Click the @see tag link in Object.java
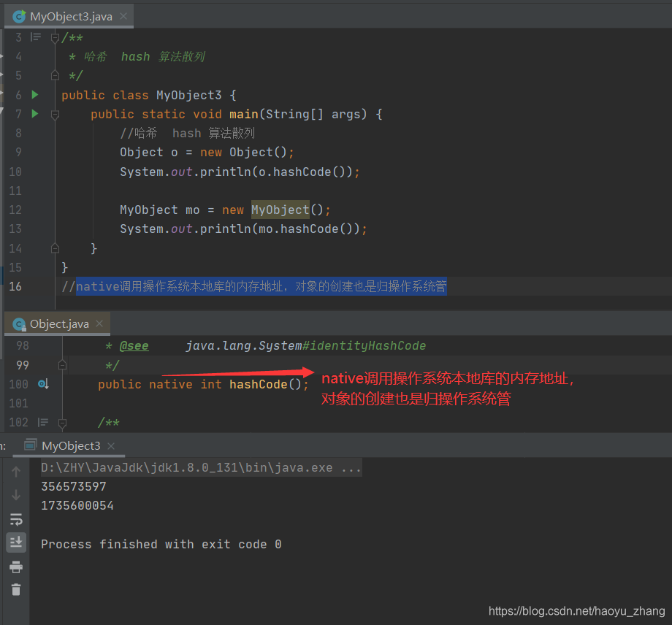Viewport: 672px width, 625px height. point(134,345)
